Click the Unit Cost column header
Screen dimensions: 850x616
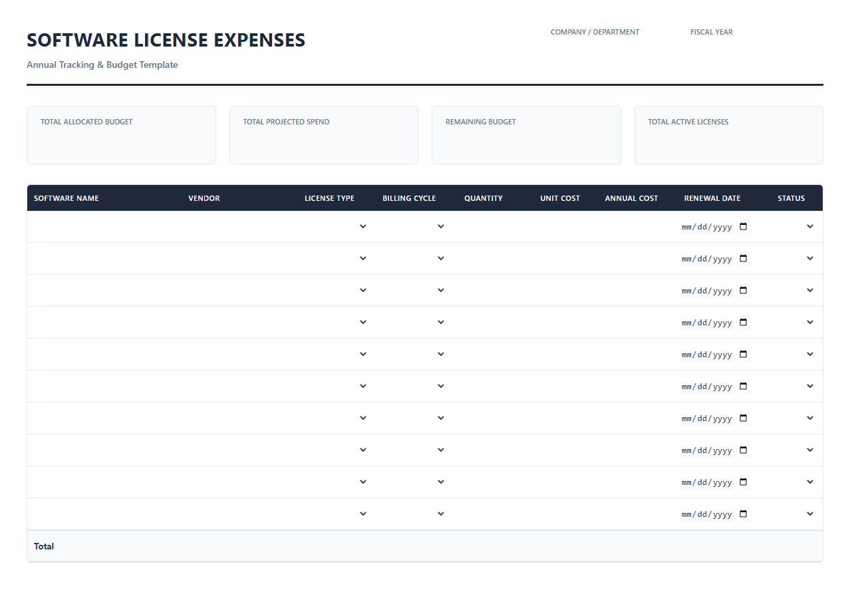(560, 198)
